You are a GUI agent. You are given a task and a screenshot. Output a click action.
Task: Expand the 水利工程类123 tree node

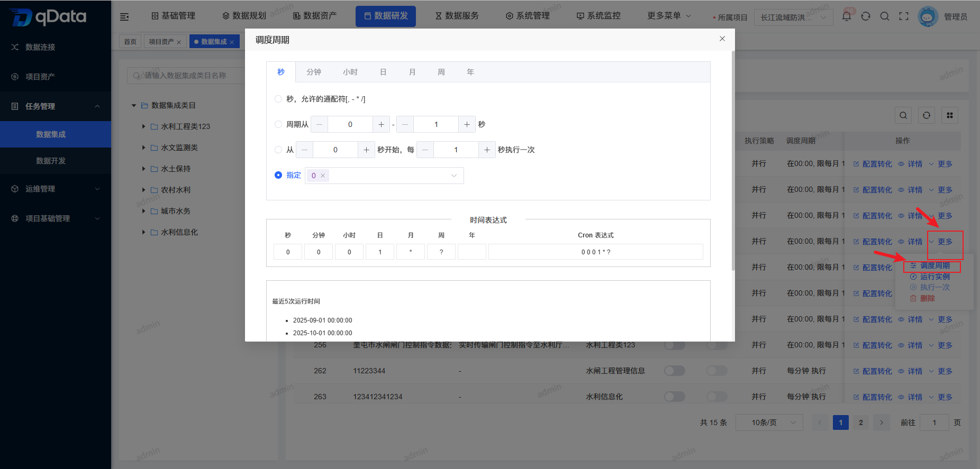pyautogui.click(x=143, y=126)
